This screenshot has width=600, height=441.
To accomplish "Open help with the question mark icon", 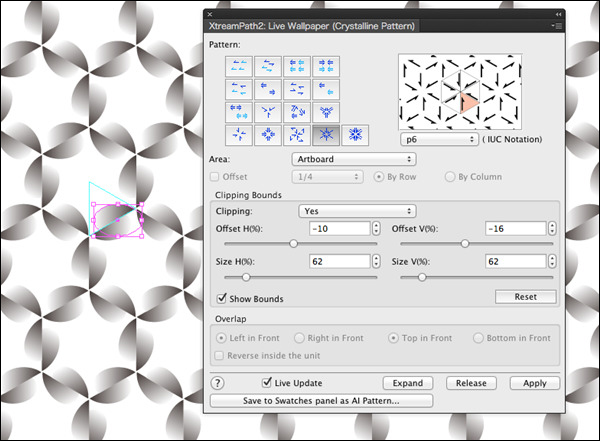I will tap(218, 383).
